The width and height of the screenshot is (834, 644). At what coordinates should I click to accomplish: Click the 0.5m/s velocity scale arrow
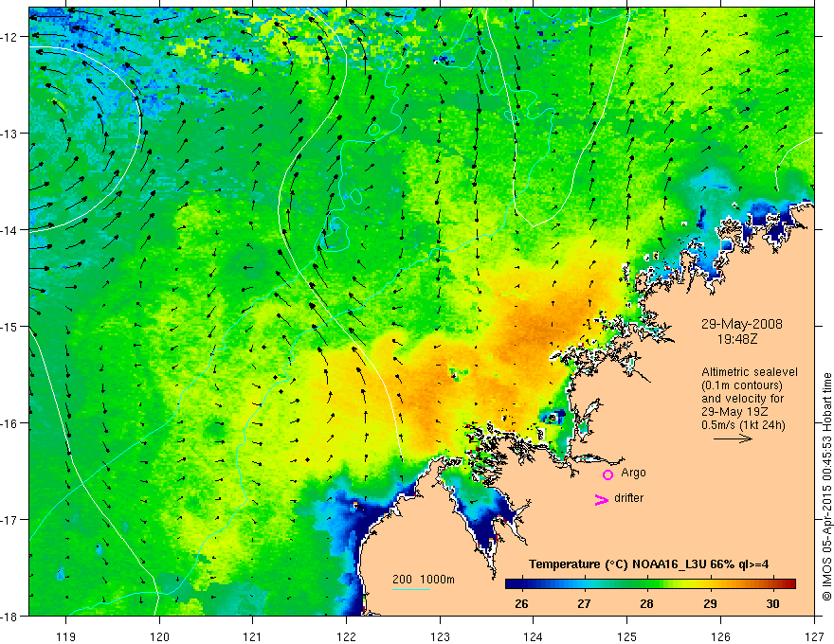[733, 438]
